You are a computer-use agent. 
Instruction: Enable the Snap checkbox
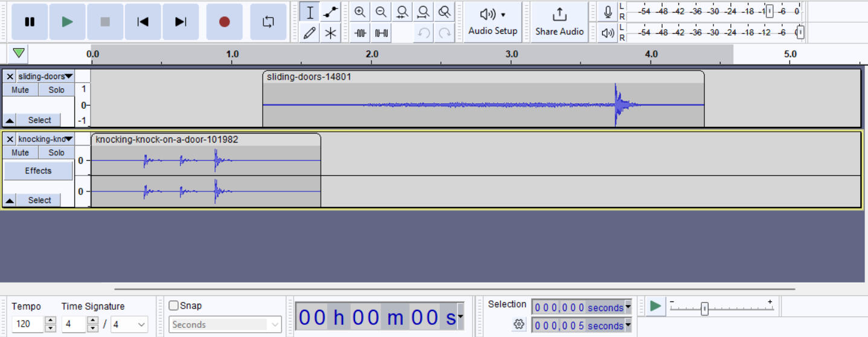click(x=174, y=306)
